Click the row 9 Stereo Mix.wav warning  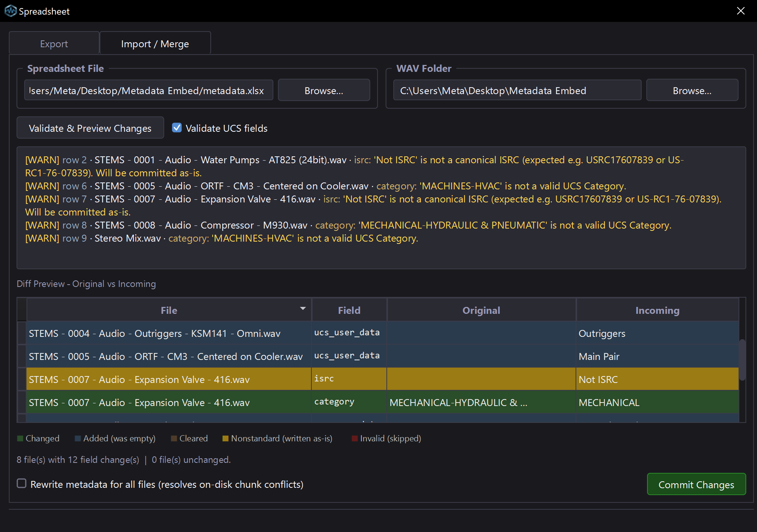click(221, 238)
